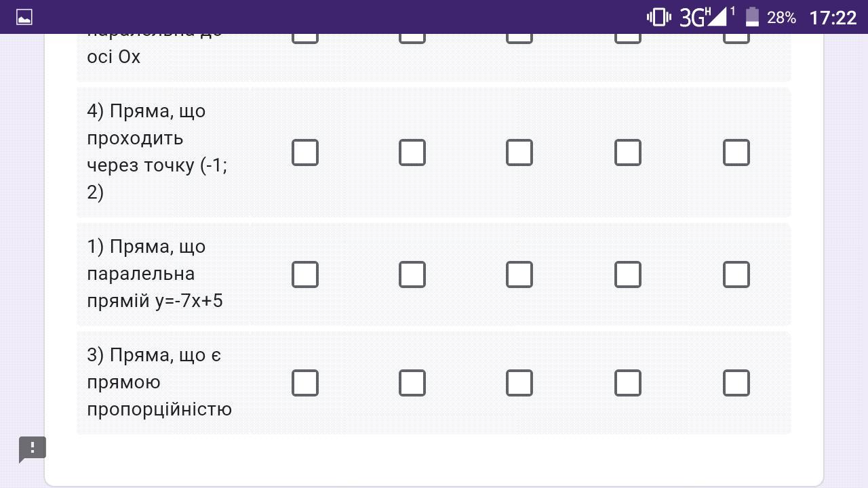Image resolution: width=868 pixels, height=488 pixels.
Task: Tap the vibrate mode status icon
Action: 658,17
